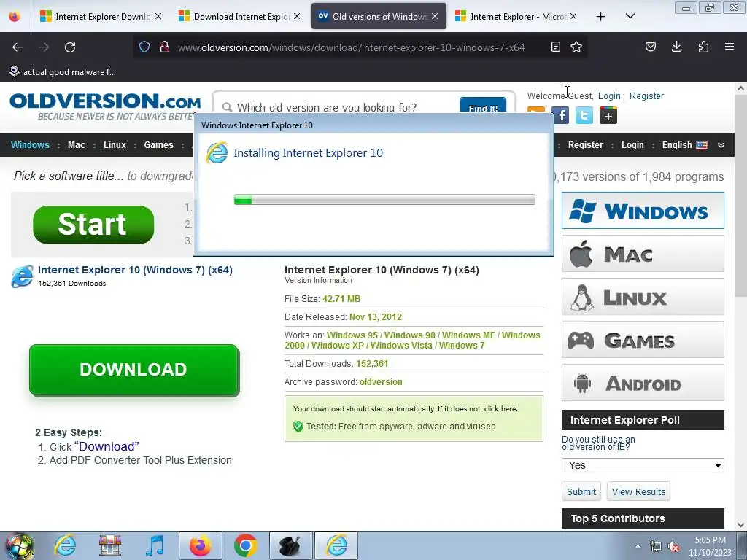Expand the nav bar double chevron
This screenshot has width=747, height=560.
tap(721, 145)
